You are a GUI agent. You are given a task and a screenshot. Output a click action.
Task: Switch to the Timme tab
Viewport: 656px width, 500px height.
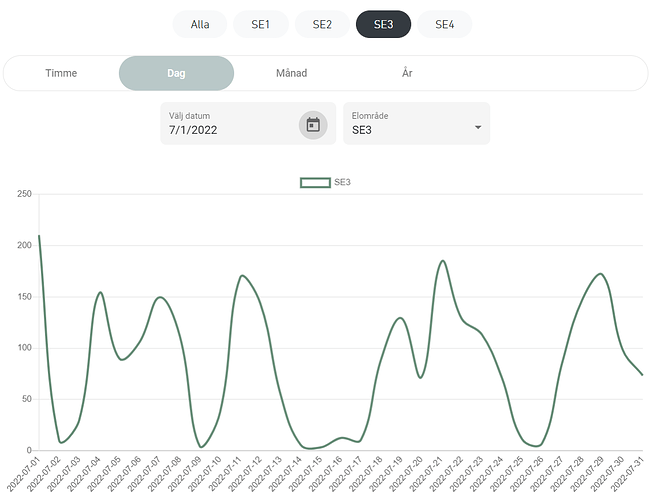click(61, 73)
